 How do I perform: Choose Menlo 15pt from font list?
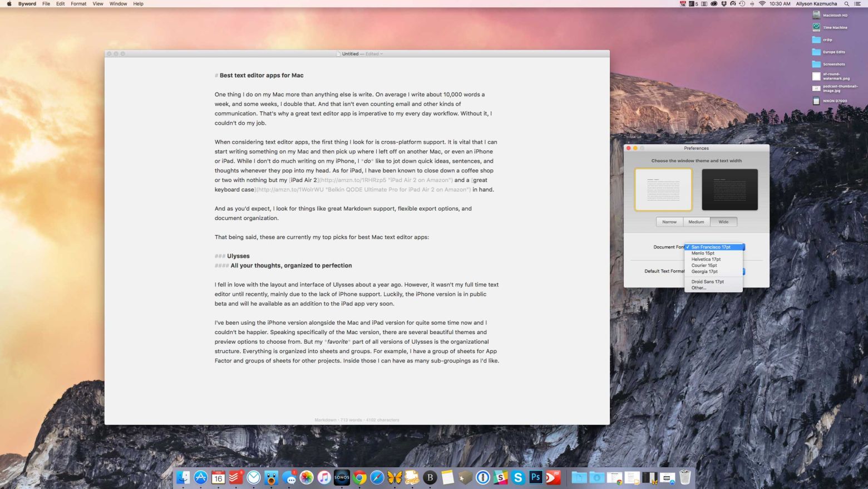(703, 253)
